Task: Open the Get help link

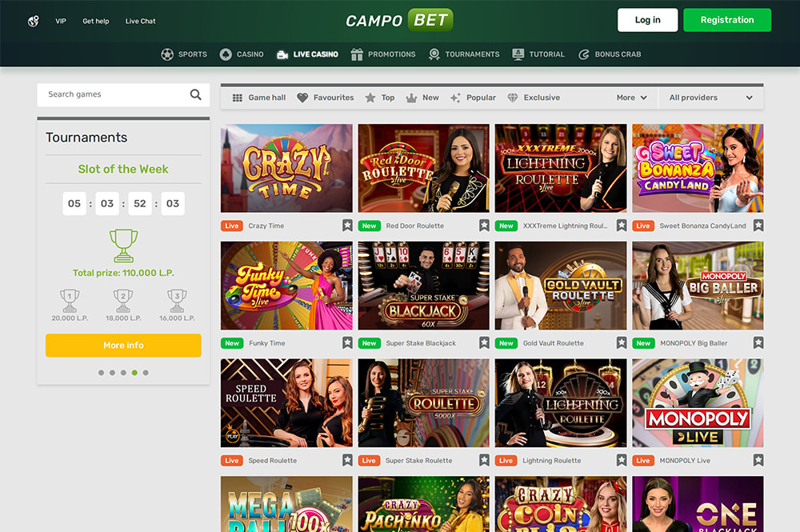Action: pos(96,21)
